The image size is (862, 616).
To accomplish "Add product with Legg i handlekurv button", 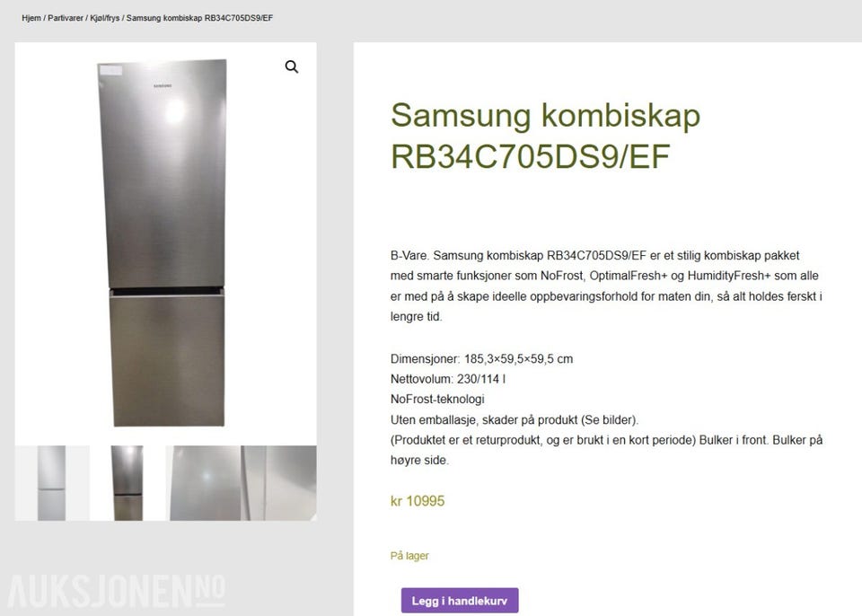I will [x=460, y=601].
